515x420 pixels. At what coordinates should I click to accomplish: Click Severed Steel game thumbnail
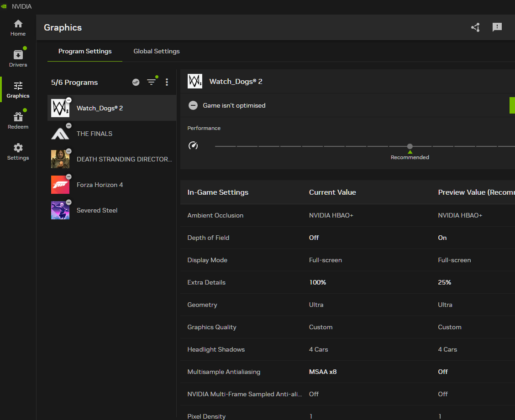click(x=60, y=210)
